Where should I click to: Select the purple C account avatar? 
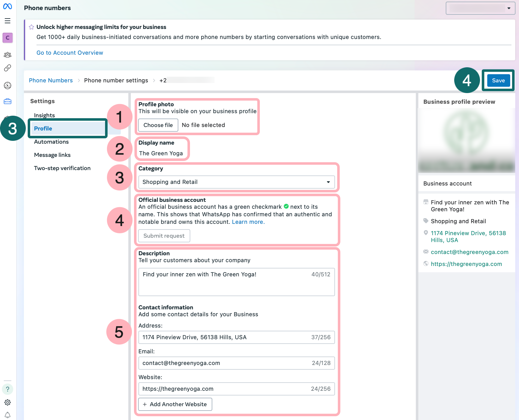(8, 38)
